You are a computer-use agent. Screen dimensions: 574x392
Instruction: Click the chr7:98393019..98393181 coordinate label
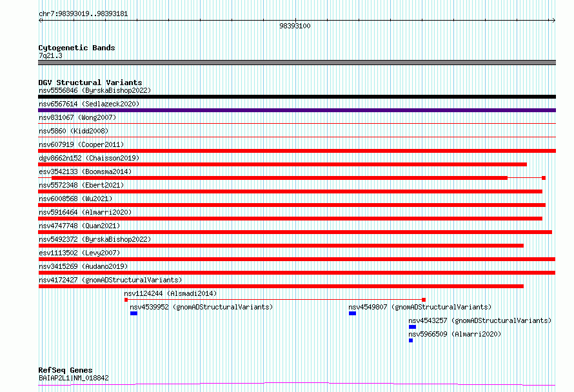(x=83, y=14)
